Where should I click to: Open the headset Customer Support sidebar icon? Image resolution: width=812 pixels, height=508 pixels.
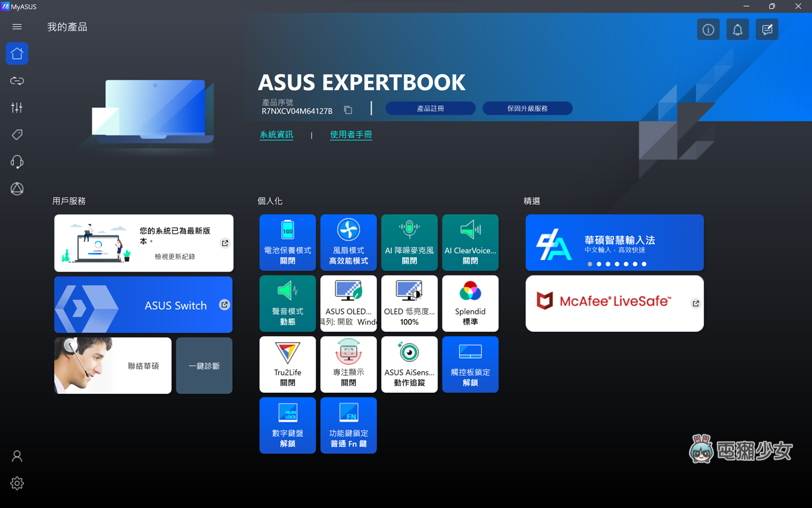tap(17, 162)
